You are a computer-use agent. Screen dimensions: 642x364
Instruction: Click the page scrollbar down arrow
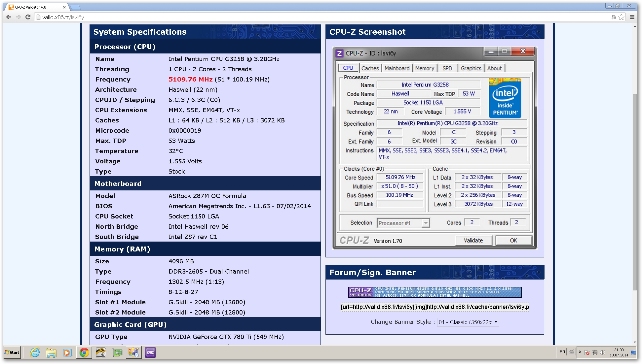point(635,342)
